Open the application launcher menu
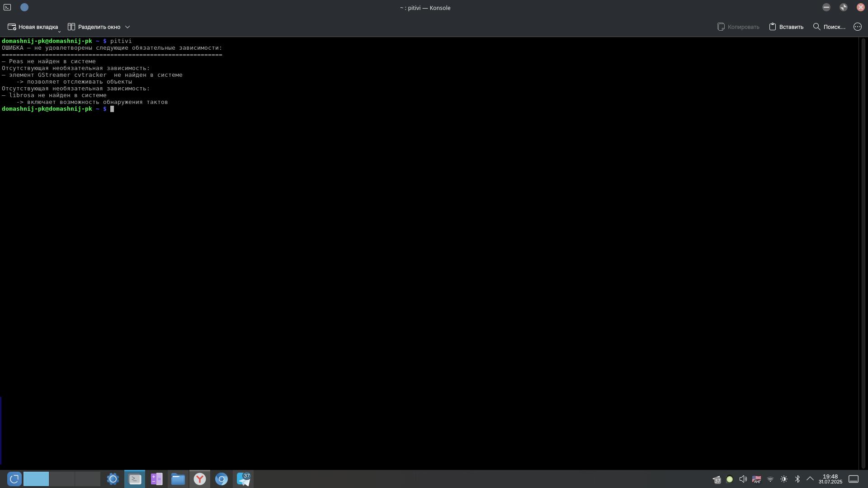 tap(14, 479)
